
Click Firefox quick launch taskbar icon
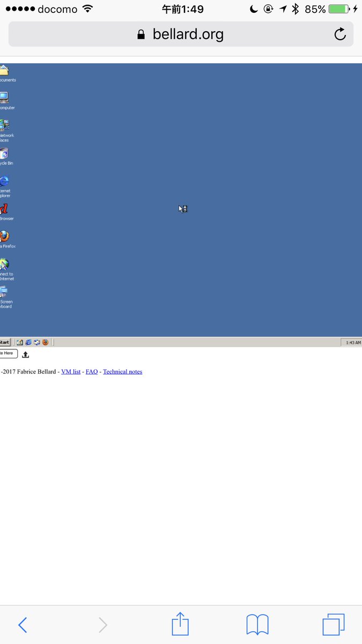pos(46,342)
